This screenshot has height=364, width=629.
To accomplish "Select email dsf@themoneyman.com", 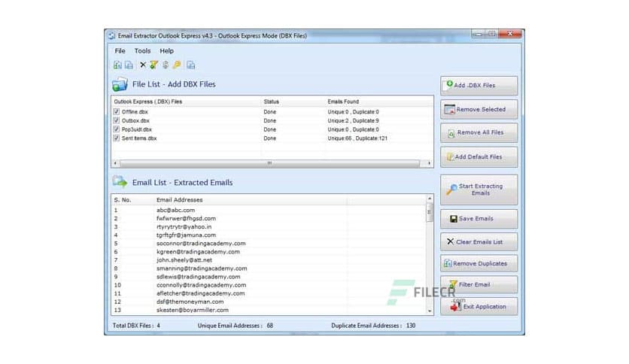I will tap(190, 302).
